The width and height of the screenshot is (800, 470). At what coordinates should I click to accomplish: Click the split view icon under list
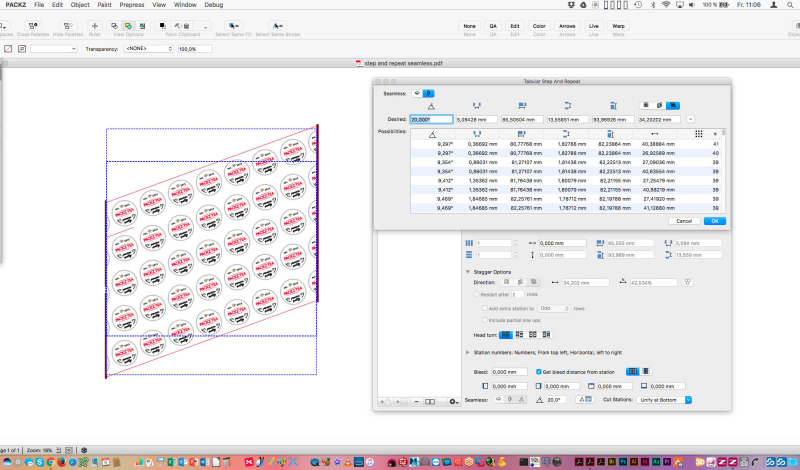pos(430,402)
